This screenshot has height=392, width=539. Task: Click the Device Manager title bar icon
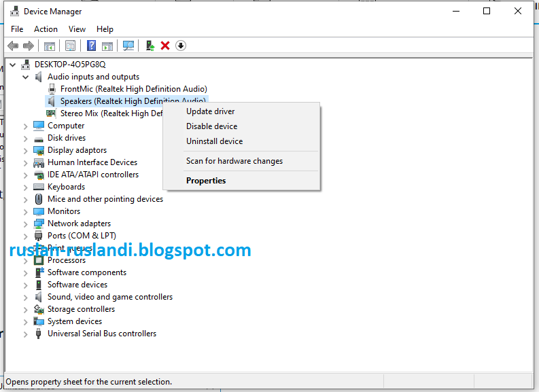(x=14, y=12)
